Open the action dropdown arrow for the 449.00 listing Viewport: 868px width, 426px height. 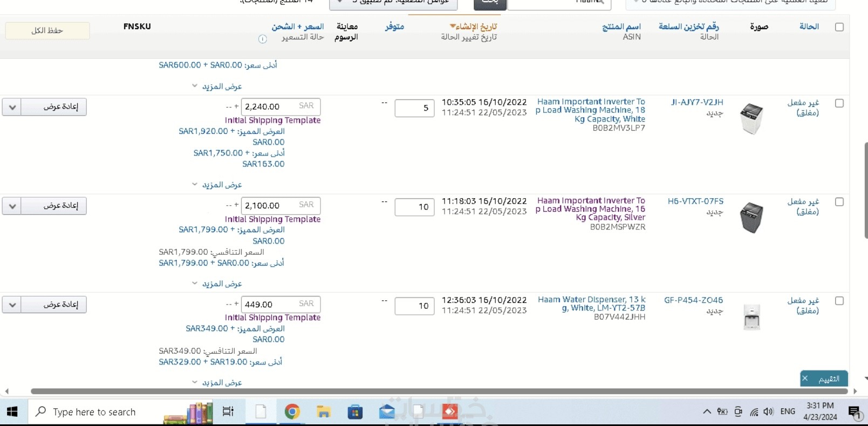12,305
